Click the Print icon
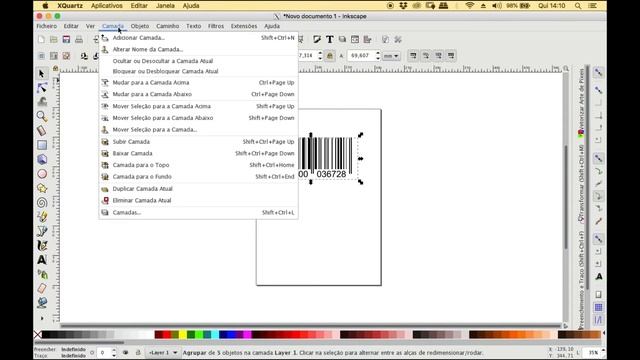Viewport: 640px width, 360px height. pyautogui.click(x=79, y=39)
